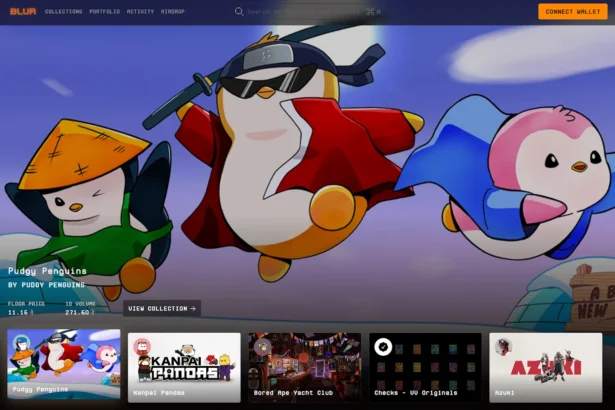Image resolution: width=615 pixels, height=410 pixels.
Task: Select the Pudgy Penguins collection card
Action: point(64,364)
